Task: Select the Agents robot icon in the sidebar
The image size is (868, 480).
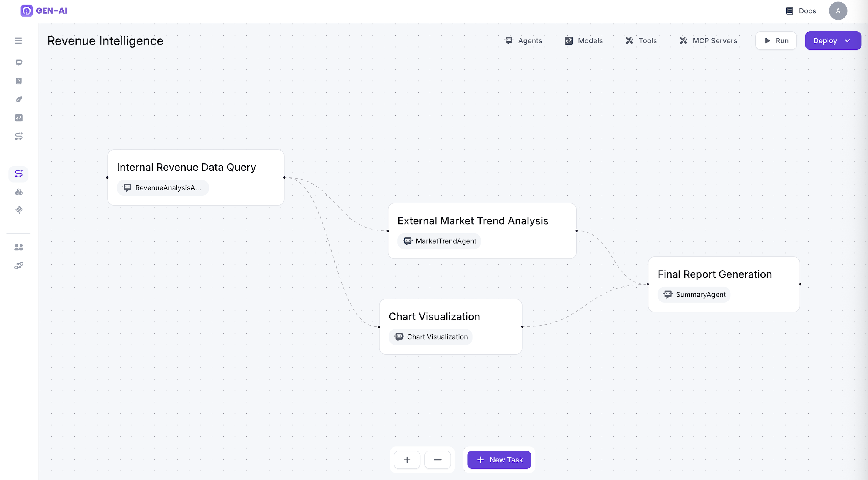Action: 18,62
